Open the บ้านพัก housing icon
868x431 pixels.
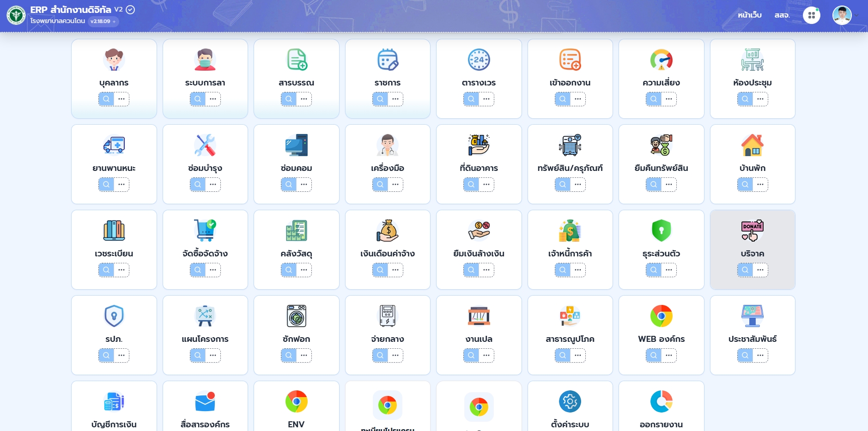tap(753, 145)
